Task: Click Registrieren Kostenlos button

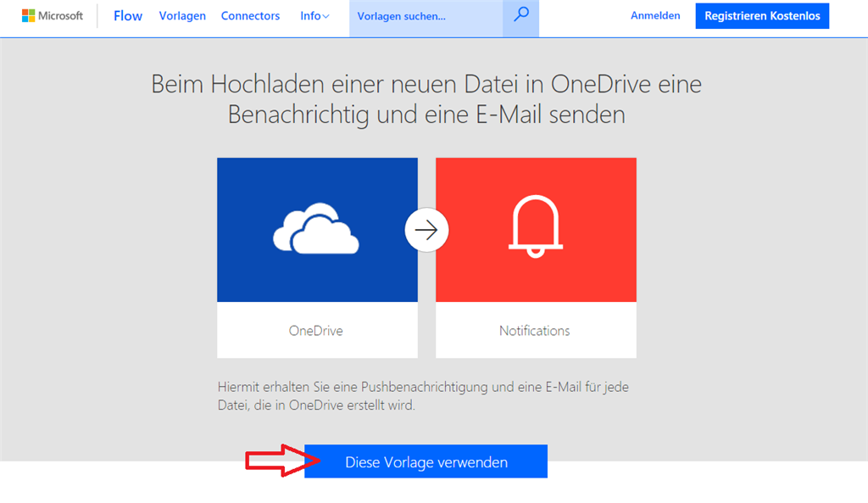Action: pyautogui.click(x=762, y=16)
